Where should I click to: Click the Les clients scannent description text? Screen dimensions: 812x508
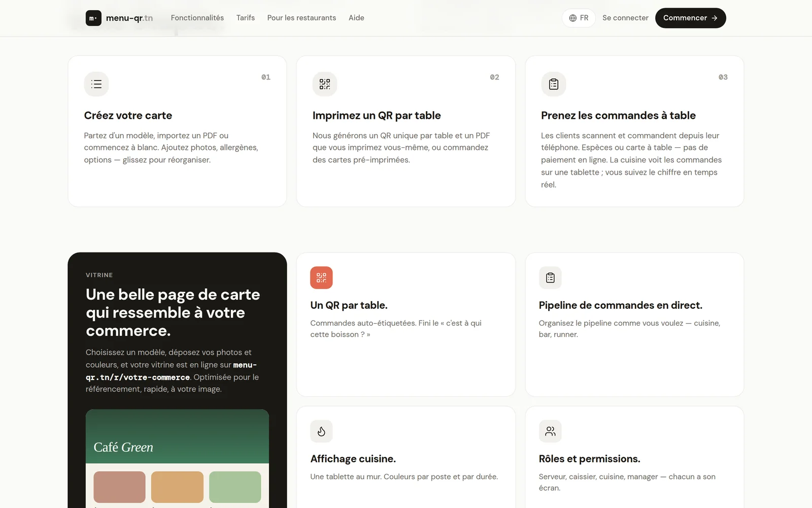tap(631, 160)
